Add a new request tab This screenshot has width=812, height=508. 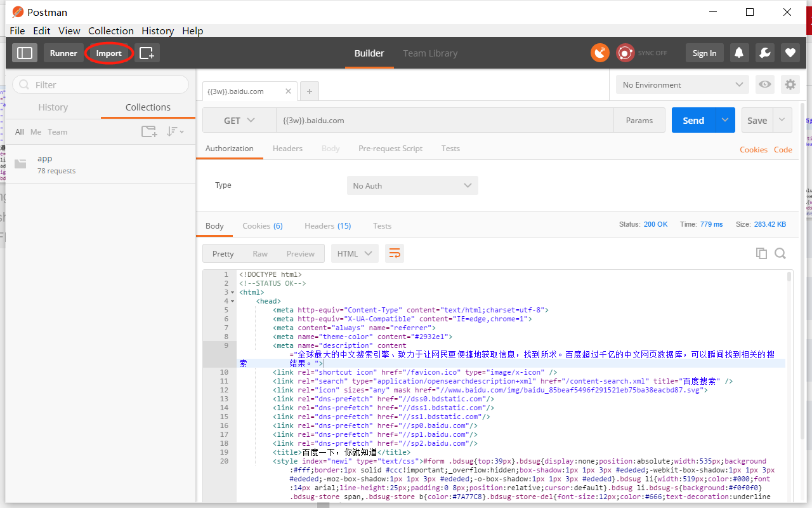click(x=310, y=91)
